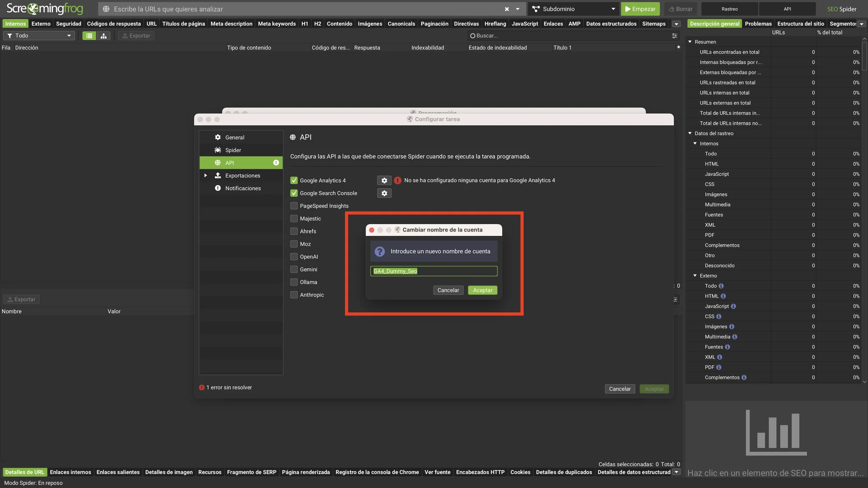Click the API error badge in sidebar
Viewport: 868px width, 488px height.
coord(276,163)
